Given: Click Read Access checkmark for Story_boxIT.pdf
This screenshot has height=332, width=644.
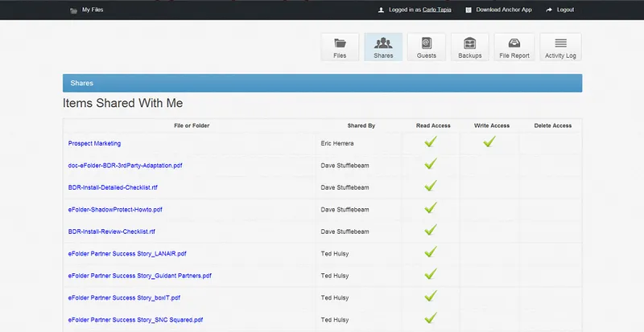Looking at the screenshot, I should point(431,297).
